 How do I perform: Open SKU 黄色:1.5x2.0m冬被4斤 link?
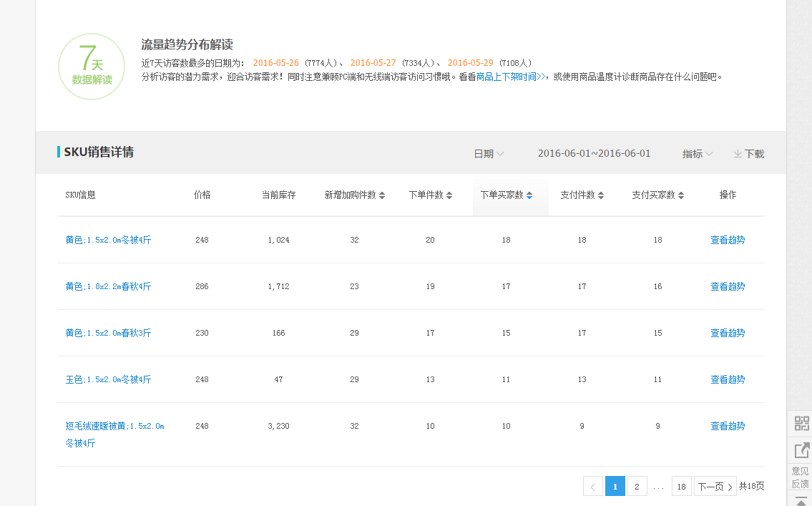[x=108, y=240]
